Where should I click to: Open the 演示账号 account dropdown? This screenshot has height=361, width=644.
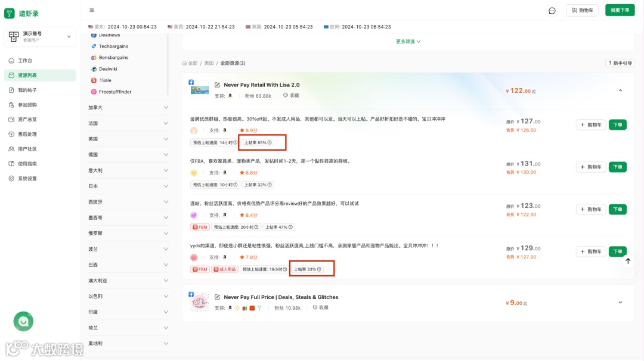[x=40, y=36]
